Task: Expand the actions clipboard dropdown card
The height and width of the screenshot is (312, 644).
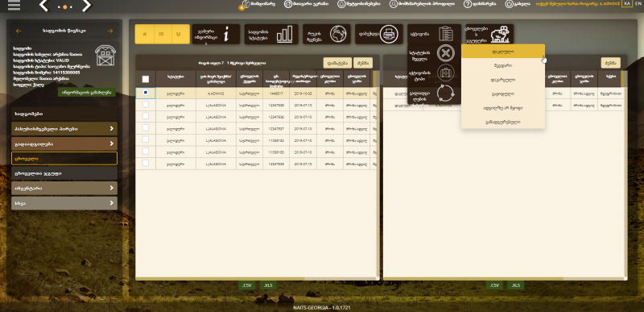Action: click(434, 34)
